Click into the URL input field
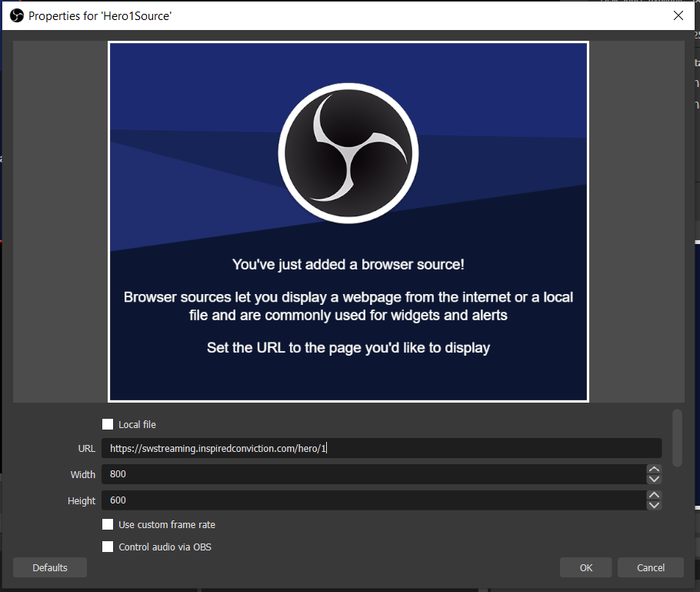700x592 pixels. pyautogui.click(x=382, y=448)
